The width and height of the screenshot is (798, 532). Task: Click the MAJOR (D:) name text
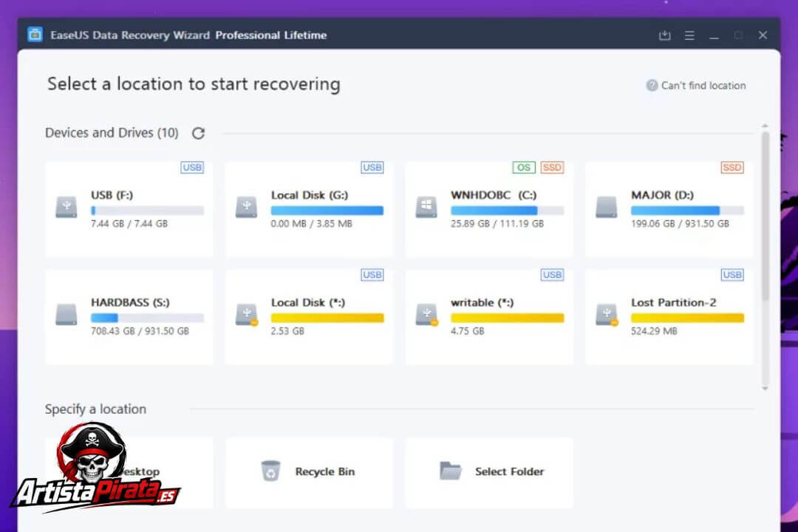click(x=662, y=195)
